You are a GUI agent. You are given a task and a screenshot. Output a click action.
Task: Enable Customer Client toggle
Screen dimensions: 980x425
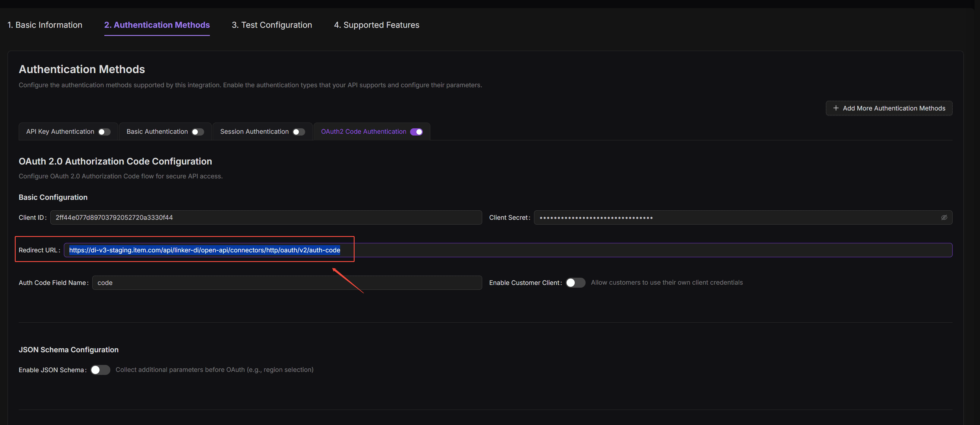[575, 283]
